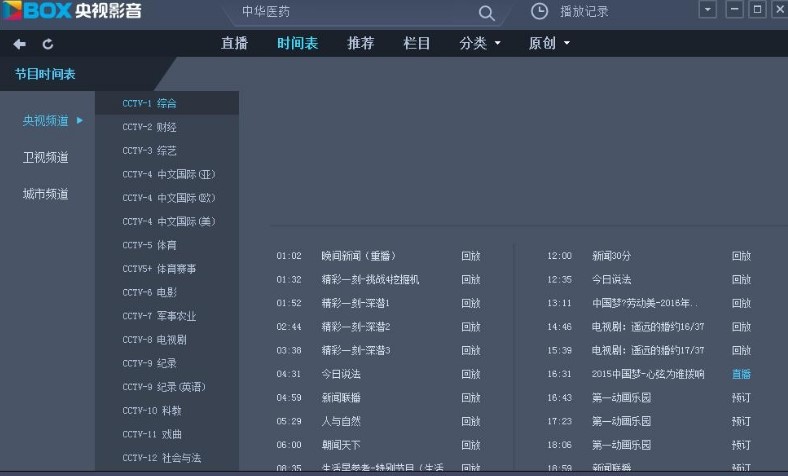Select CCTV-11 戏曲 channel
This screenshot has width=788, height=476.
[x=167, y=434]
